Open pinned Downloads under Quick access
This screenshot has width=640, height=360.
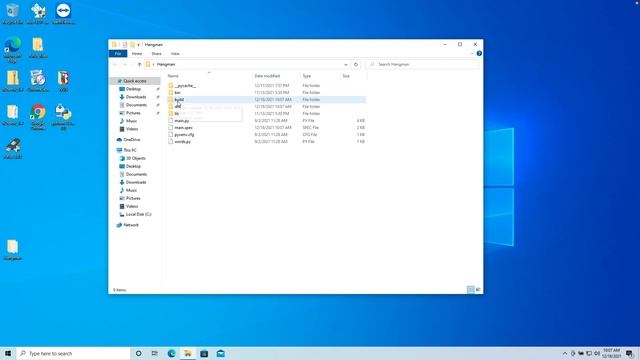136,97
